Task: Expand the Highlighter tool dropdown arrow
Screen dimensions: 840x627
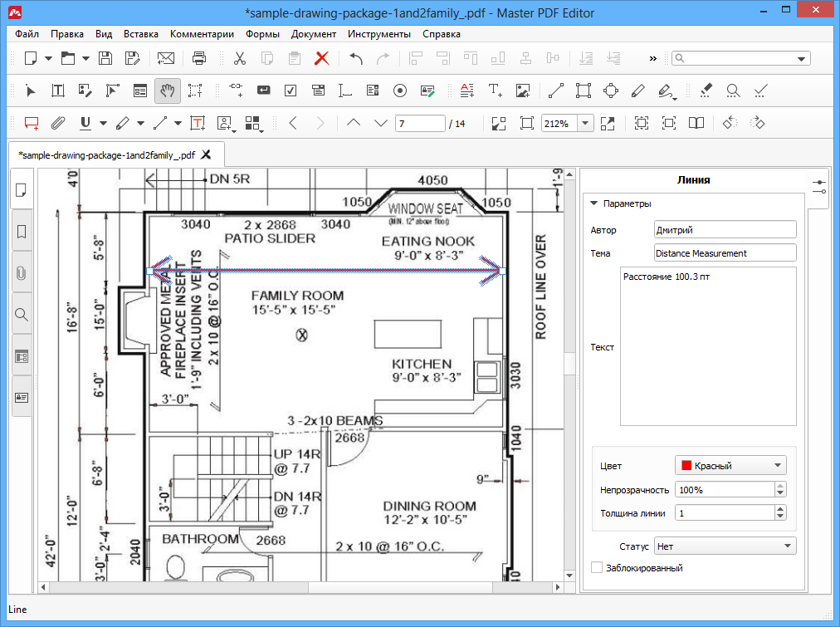Action: pos(140,123)
